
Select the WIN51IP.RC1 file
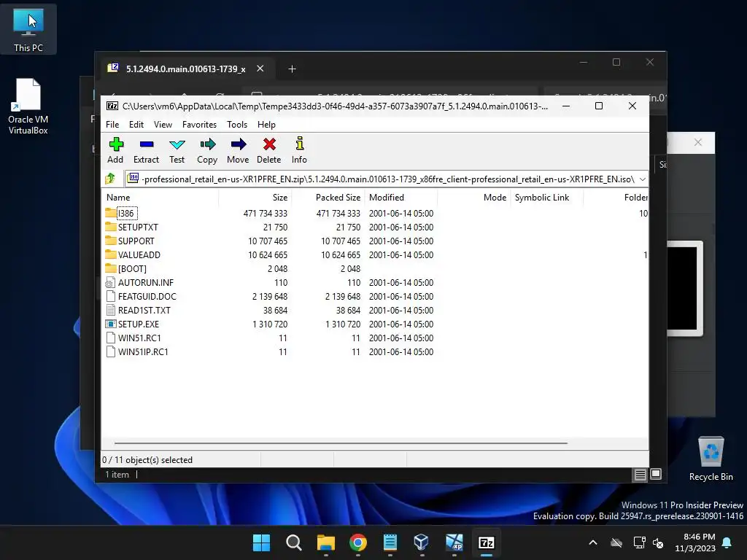tap(136, 351)
